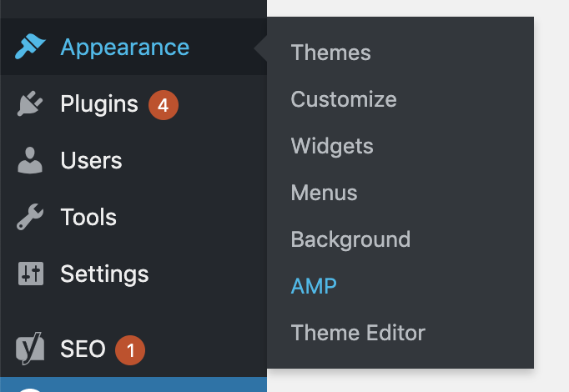Click the Plugins update badge showing 4
Image resolution: width=569 pixels, height=392 pixels.
coord(164,105)
